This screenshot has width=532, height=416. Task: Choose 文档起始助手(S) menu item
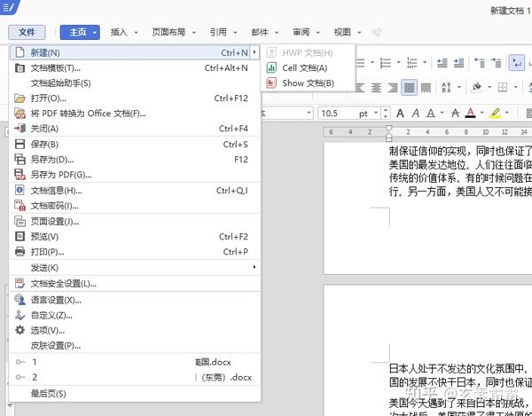[x=135, y=83]
